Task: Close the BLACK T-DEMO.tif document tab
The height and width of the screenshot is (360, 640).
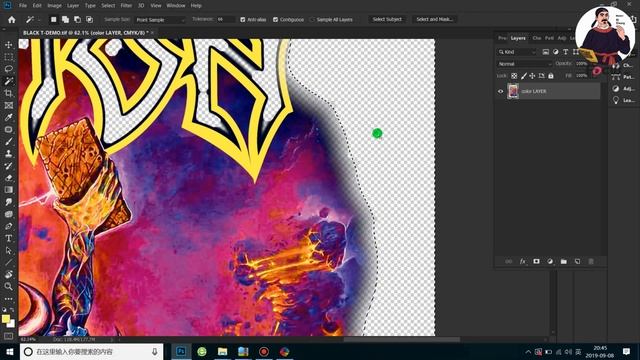Action: coord(153,33)
